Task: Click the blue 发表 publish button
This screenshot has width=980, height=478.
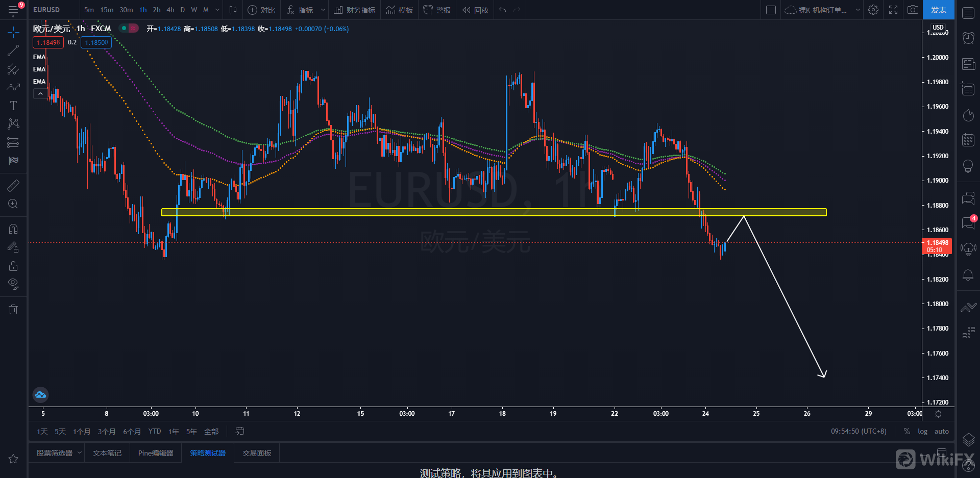Action: coord(938,10)
